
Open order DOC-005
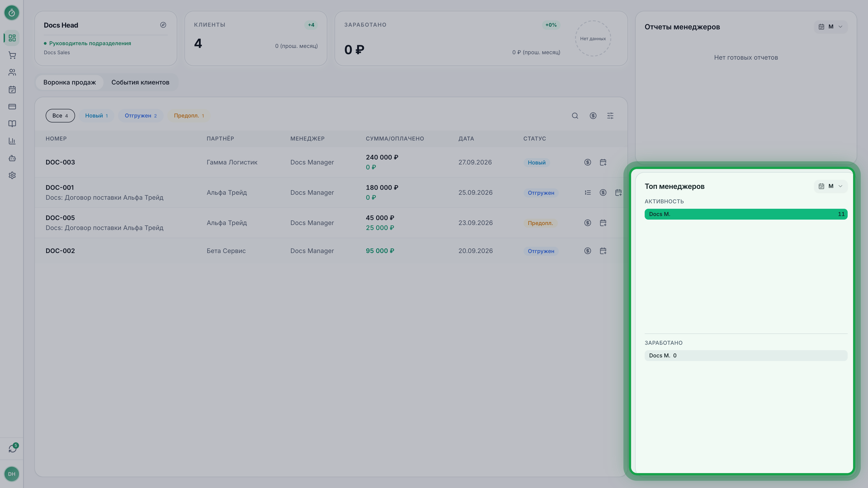[x=60, y=218]
